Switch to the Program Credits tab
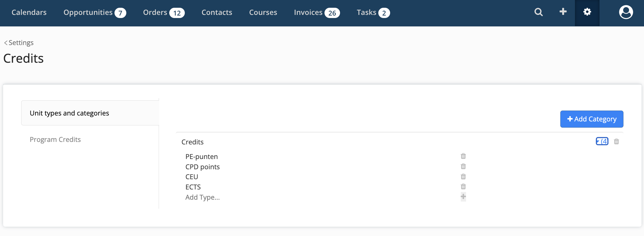644x236 pixels. tap(55, 139)
